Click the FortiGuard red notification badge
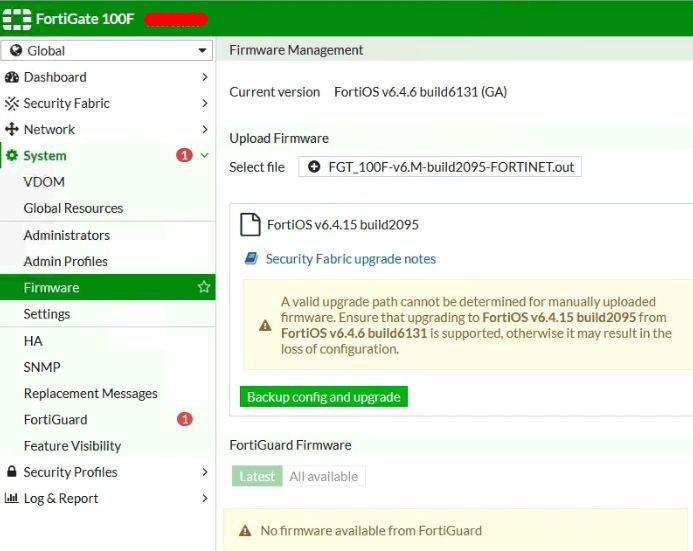The image size is (693, 551). pos(185,419)
